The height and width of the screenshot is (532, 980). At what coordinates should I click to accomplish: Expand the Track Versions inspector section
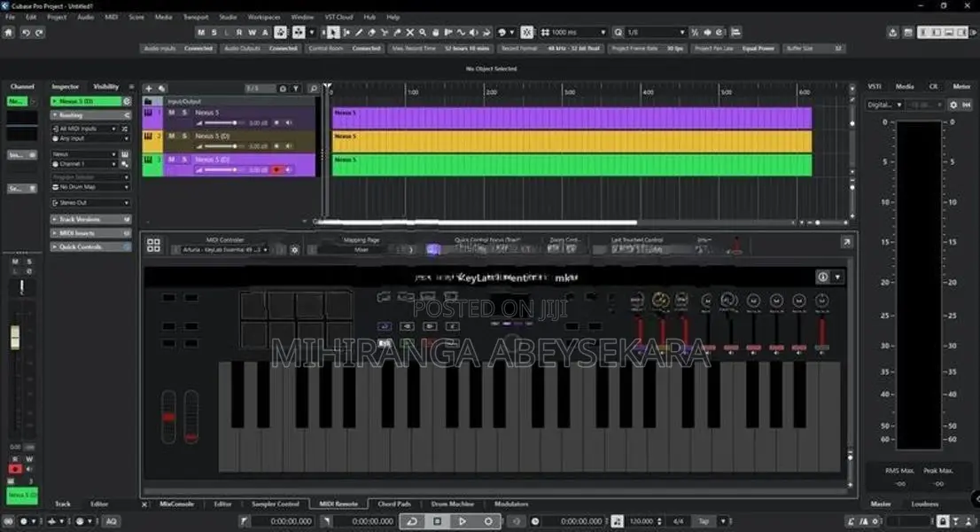(x=90, y=219)
